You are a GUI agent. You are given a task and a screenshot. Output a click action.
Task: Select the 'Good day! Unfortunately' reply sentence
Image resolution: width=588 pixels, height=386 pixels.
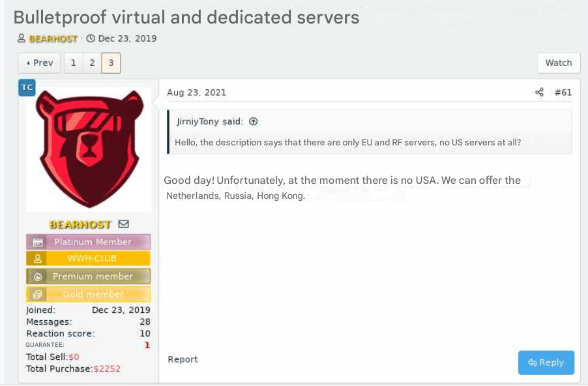click(342, 181)
